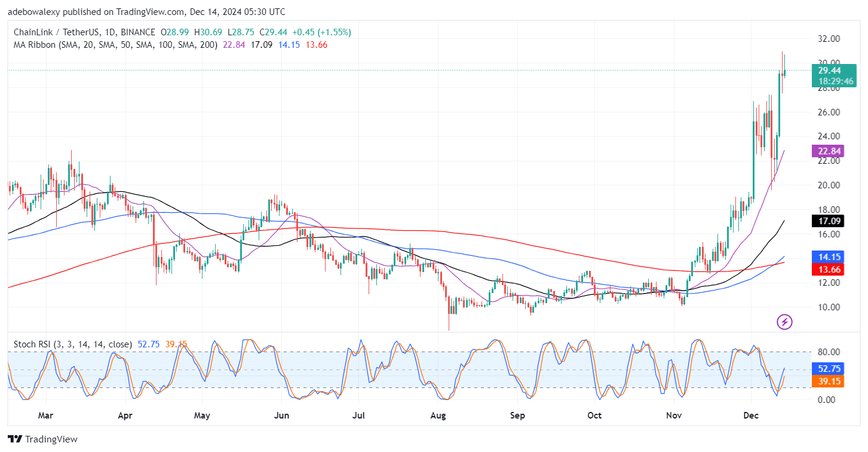Click the blue SMA 100 label 14.15
868x452 pixels.
(829, 257)
